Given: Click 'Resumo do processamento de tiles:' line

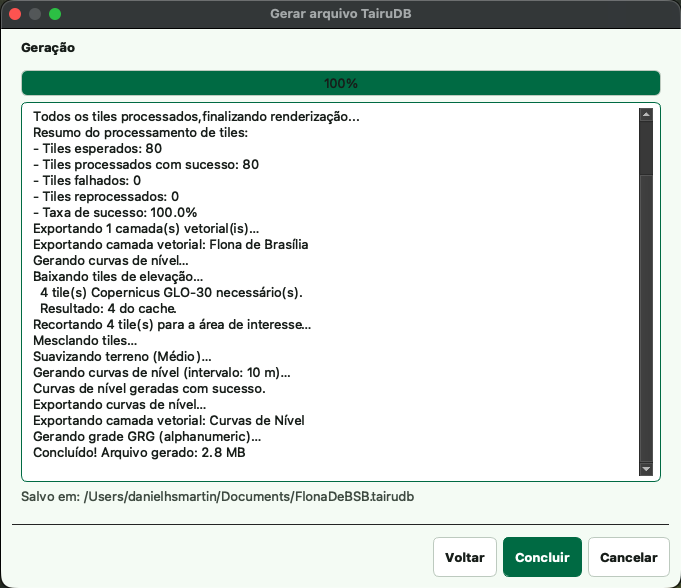Looking at the screenshot, I should pyautogui.click(x=141, y=133).
